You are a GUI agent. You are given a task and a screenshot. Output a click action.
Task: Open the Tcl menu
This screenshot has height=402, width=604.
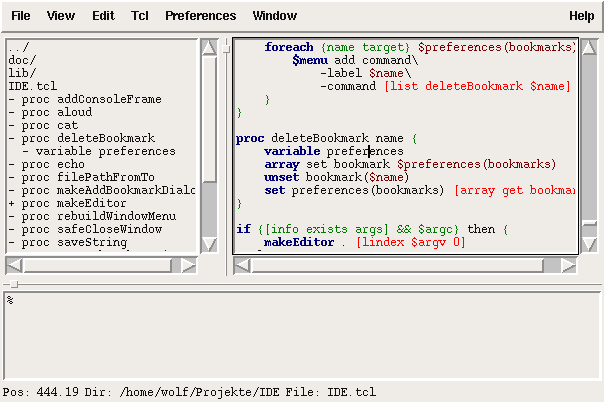pos(140,16)
